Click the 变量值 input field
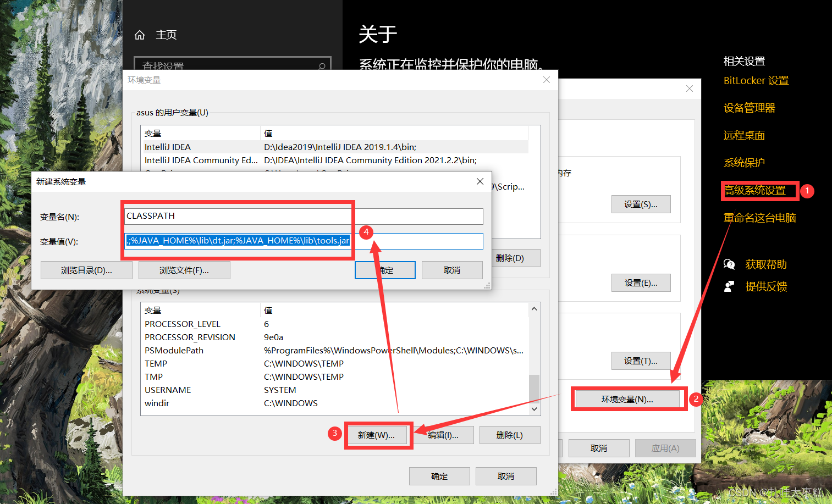 (304, 241)
